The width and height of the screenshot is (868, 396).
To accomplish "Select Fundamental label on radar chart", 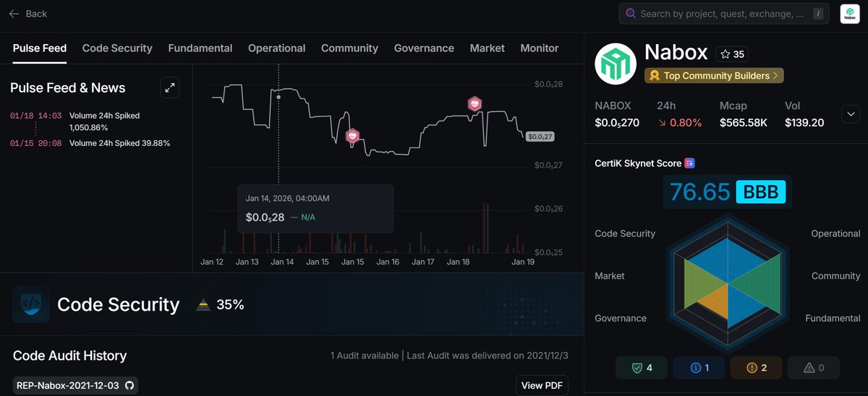I will pyautogui.click(x=833, y=318).
